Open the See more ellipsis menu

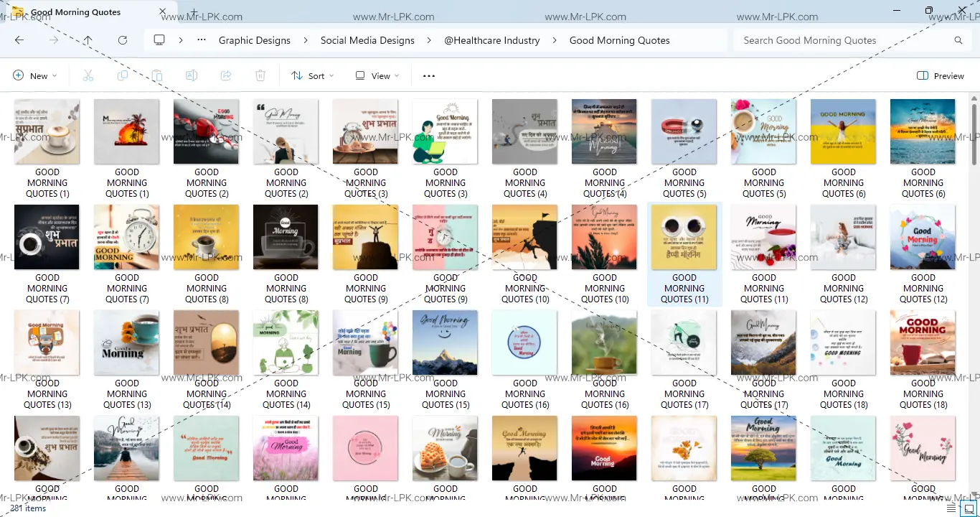429,75
